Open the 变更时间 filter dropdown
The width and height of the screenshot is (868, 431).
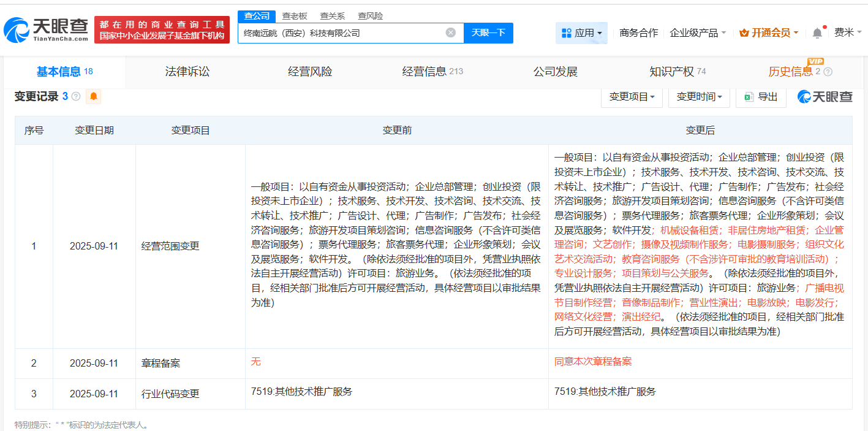click(699, 96)
